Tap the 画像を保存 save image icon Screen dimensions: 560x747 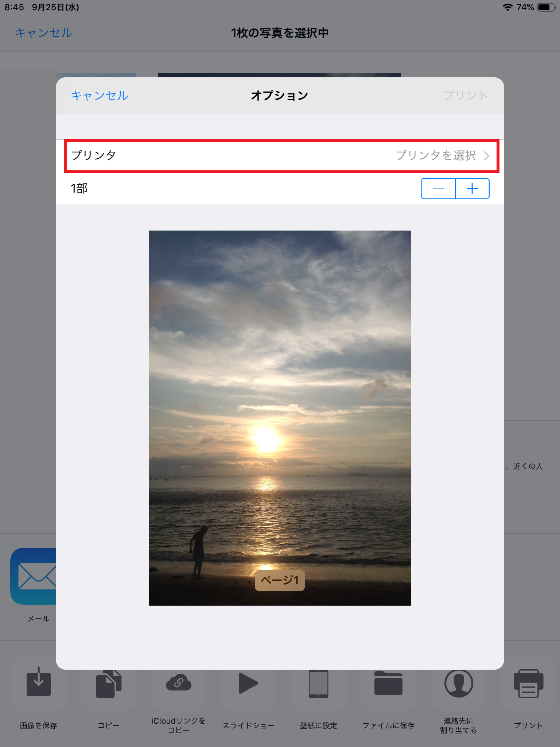click(38, 682)
